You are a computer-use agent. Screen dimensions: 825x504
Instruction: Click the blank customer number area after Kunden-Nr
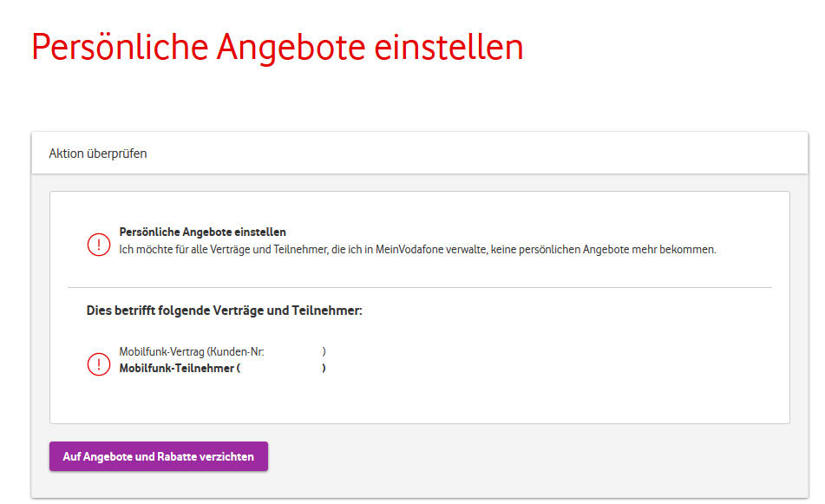[293, 351]
